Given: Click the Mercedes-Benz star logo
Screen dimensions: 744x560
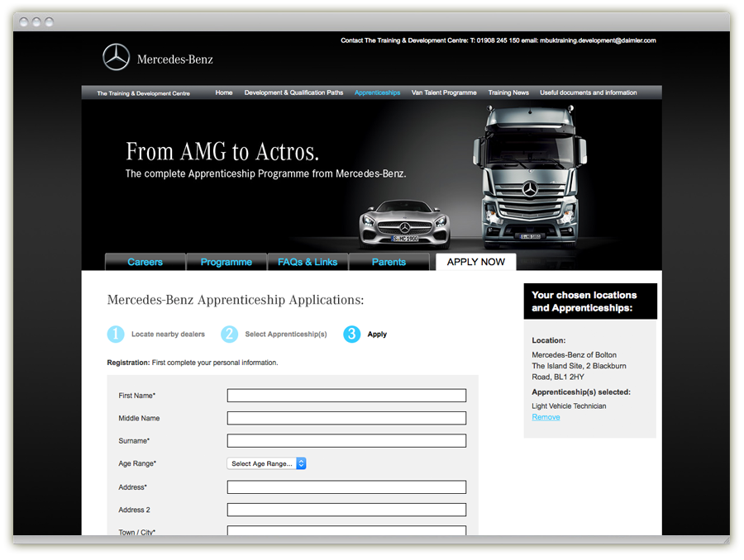Looking at the screenshot, I should (117, 58).
